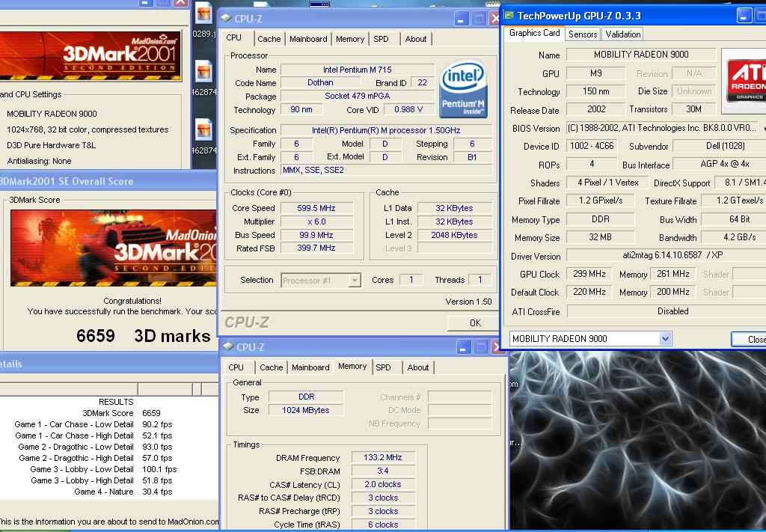766x532 pixels.
Task: Minimize the bottom CPU-Z window
Action: (x=464, y=347)
